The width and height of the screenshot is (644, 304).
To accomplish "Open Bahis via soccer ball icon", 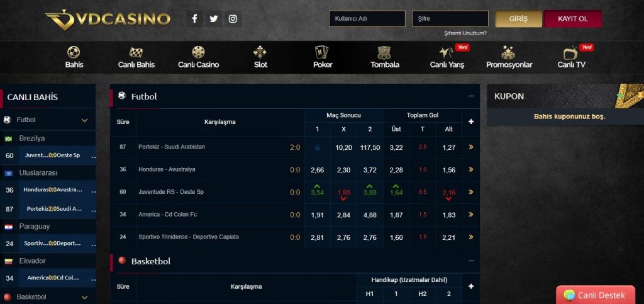I will click(x=74, y=52).
